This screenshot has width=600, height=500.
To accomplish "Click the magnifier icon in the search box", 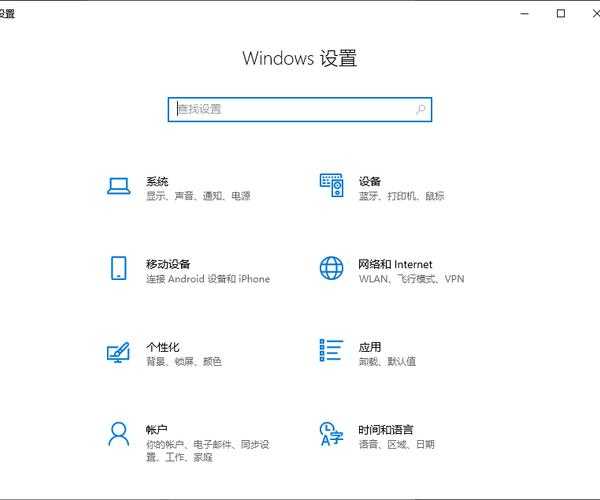I will point(421,109).
